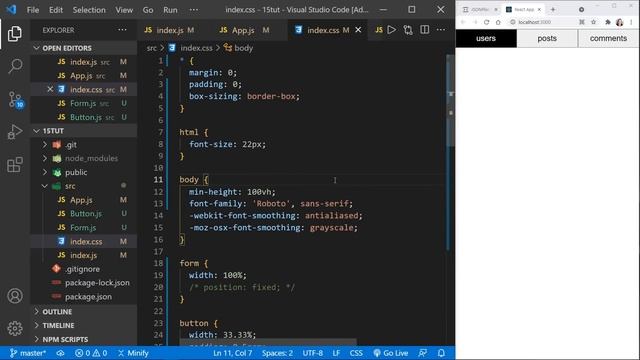Open Form.js in the Open Editors list

(84, 103)
